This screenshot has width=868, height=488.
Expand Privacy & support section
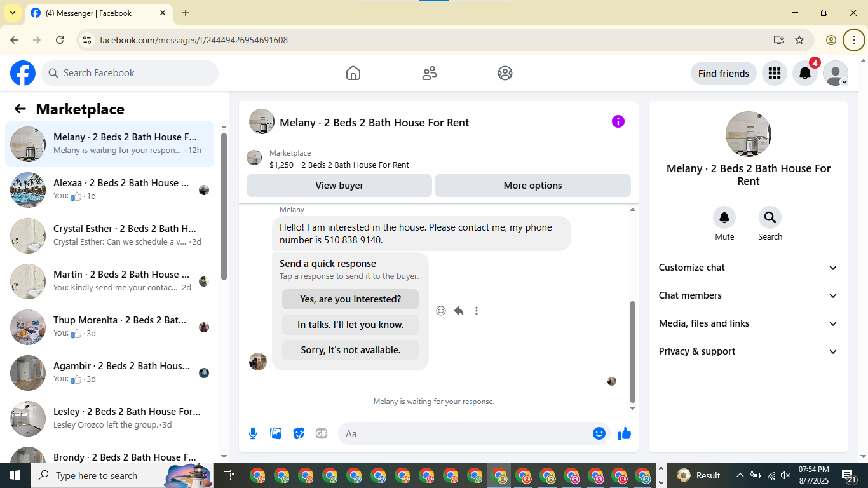(x=749, y=351)
